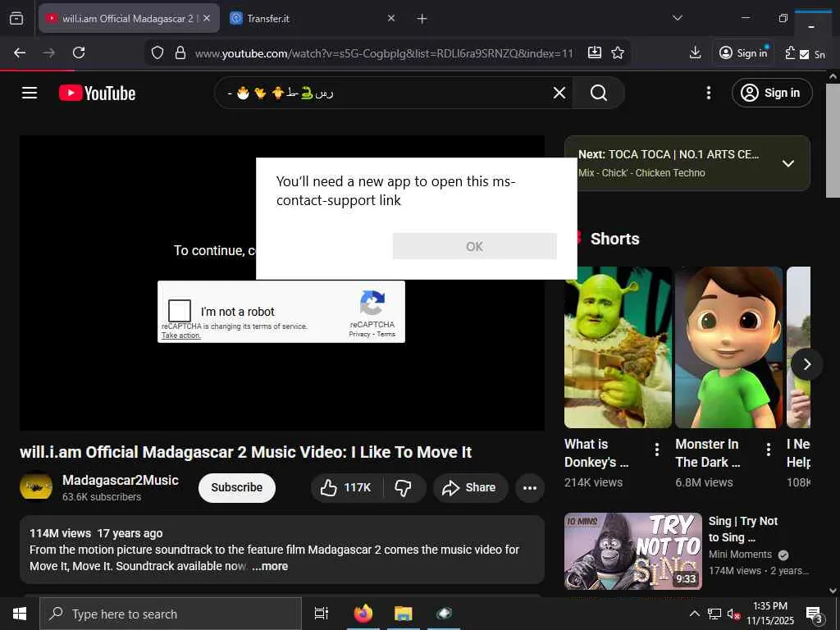Click the page vertical scrollbar thumb
The width and height of the screenshot is (840, 630).
[833, 140]
